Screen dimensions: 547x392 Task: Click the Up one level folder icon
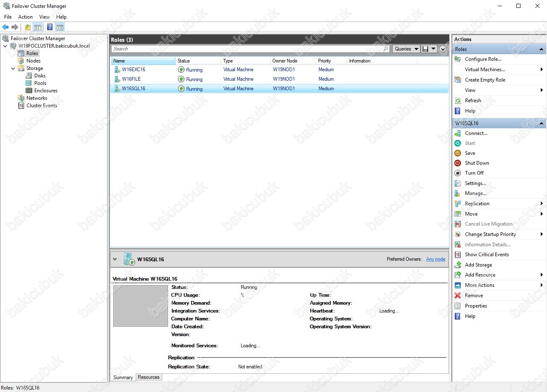27,27
